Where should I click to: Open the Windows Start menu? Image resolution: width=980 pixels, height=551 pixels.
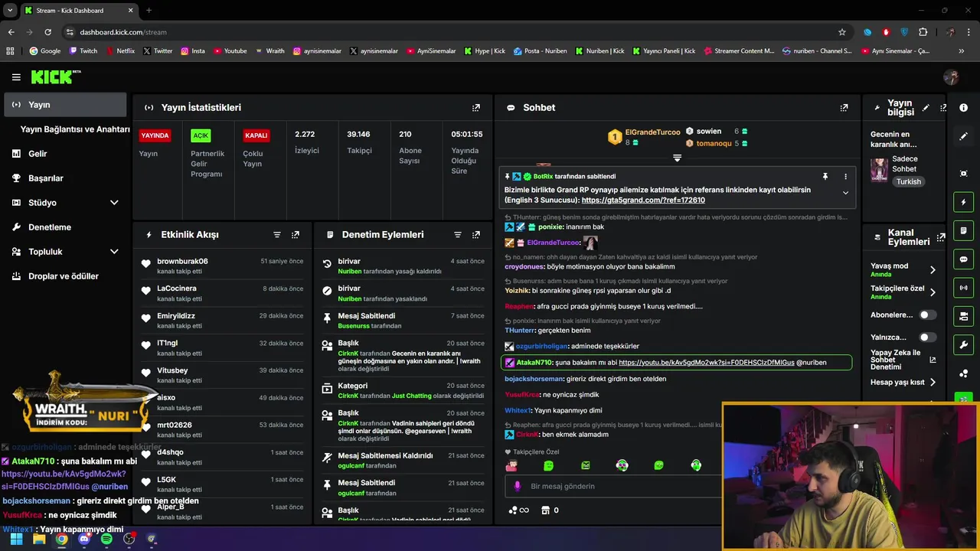pyautogui.click(x=16, y=539)
